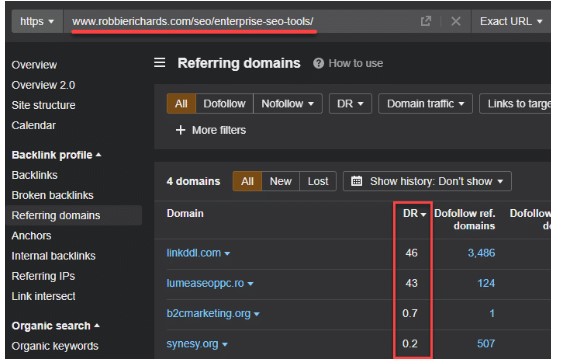This screenshot has height=364, width=563.
Task: Open the Anchors report
Action: click(x=32, y=236)
